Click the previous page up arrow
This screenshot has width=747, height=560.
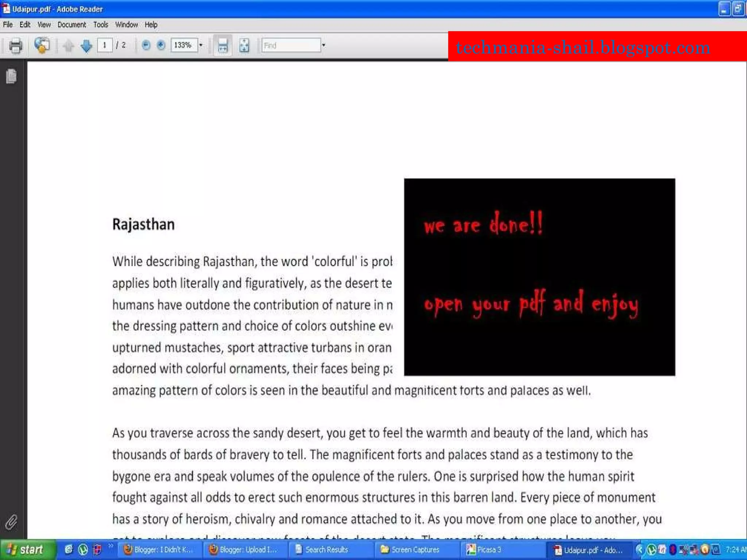click(x=68, y=46)
